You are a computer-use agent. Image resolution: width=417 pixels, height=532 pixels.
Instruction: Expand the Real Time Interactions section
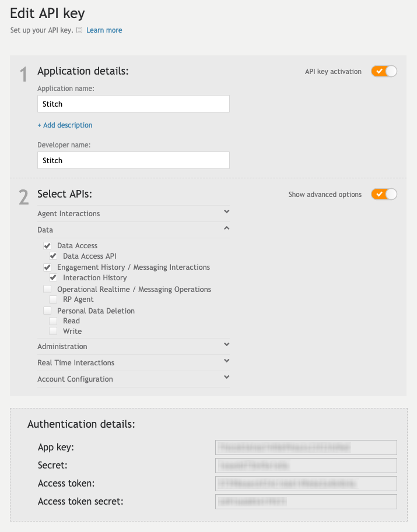pyautogui.click(x=227, y=361)
